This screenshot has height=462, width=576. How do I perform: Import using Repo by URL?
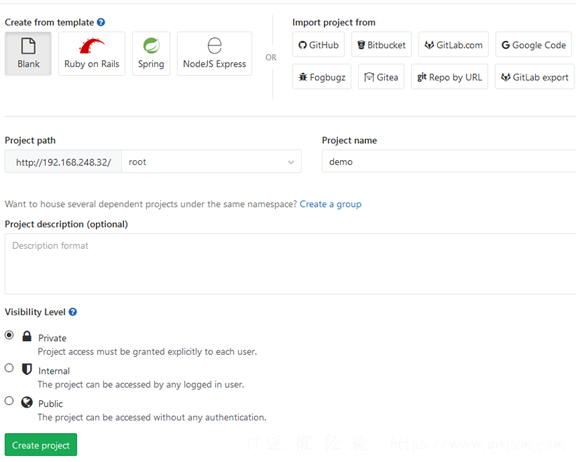pos(450,77)
